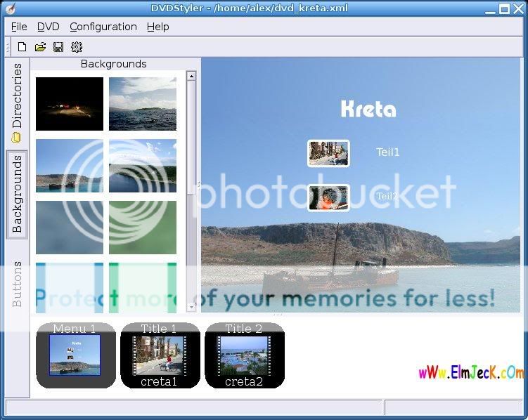This screenshot has height=420, width=528.
Task: Close the DVDStyler window
Action: tap(518, 8)
